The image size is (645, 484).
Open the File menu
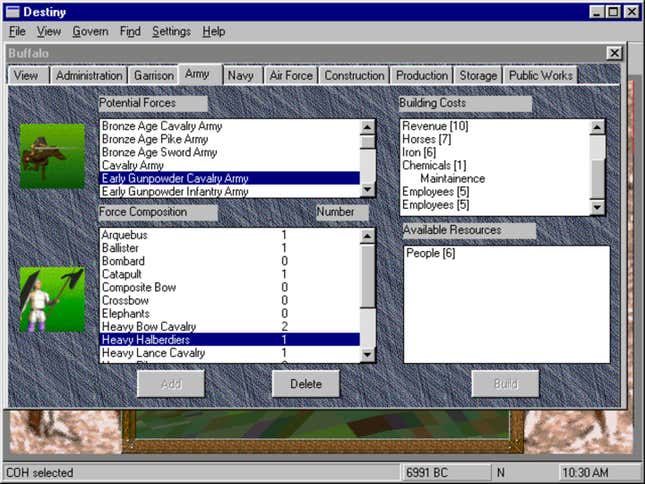17,31
